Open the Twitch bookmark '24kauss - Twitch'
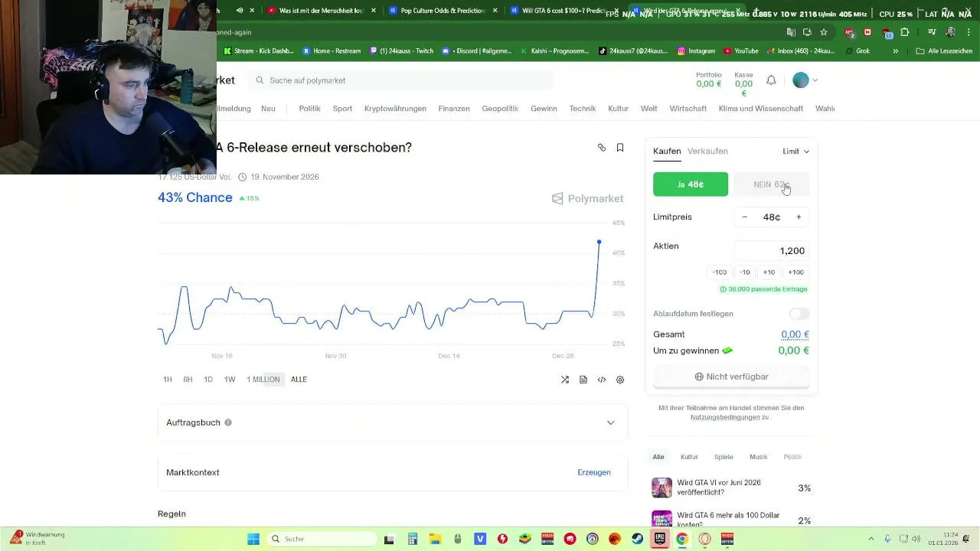This screenshot has width=980, height=551. [400, 51]
